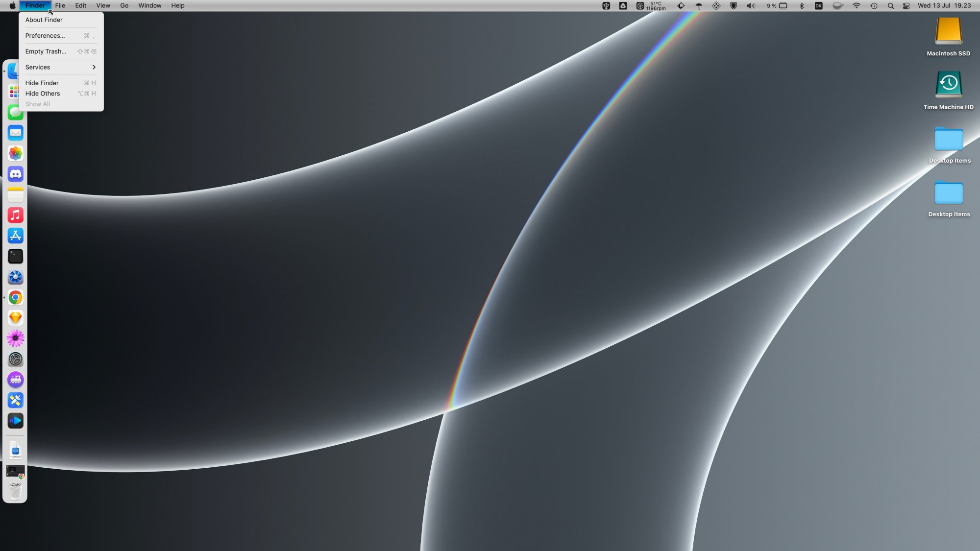The height and width of the screenshot is (551, 980).
Task: Open the Go menu
Action: pos(124,5)
